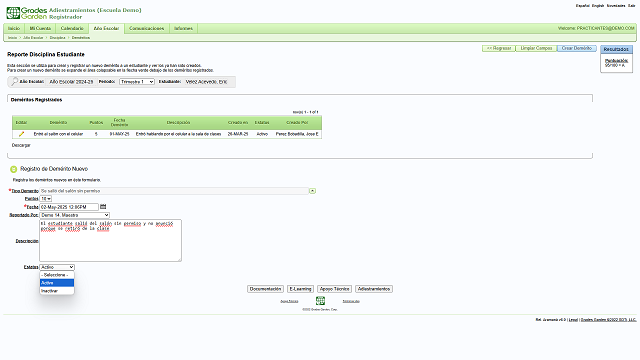Click the E-Learning button

(300, 289)
